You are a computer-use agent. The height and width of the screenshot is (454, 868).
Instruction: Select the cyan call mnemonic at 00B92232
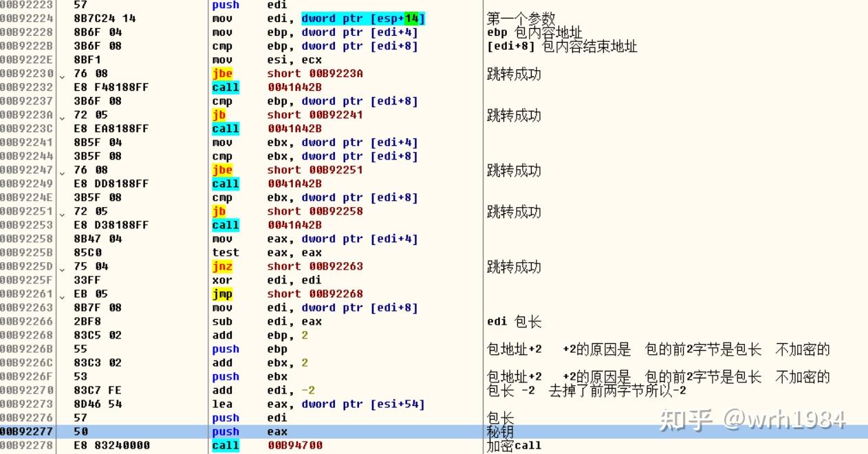click(225, 87)
